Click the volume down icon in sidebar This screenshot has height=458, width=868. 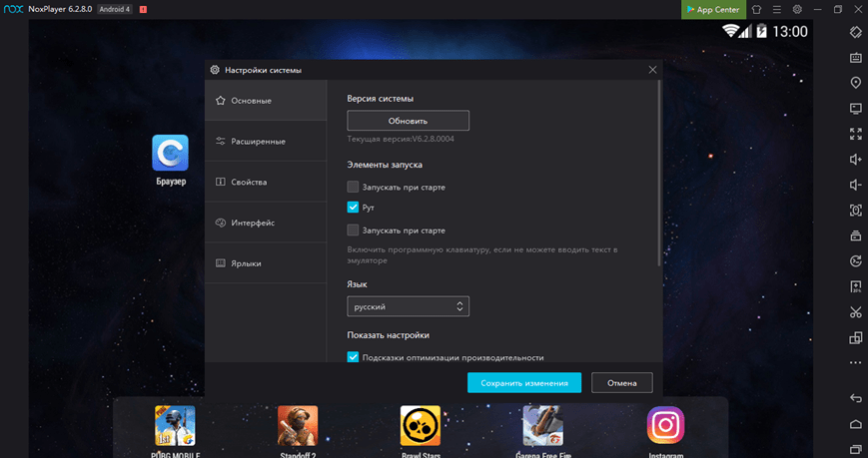(x=855, y=185)
